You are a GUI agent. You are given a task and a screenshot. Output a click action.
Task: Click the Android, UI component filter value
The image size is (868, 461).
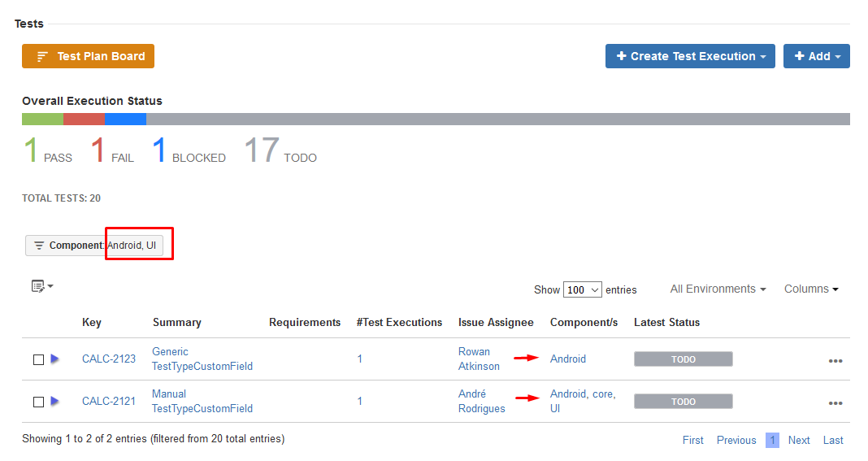(135, 246)
